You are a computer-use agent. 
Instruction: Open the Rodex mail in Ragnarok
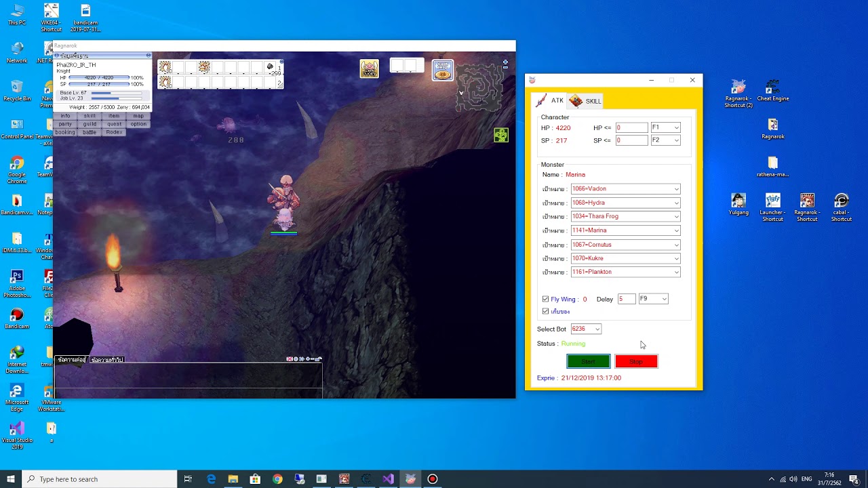(x=114, y=132)
